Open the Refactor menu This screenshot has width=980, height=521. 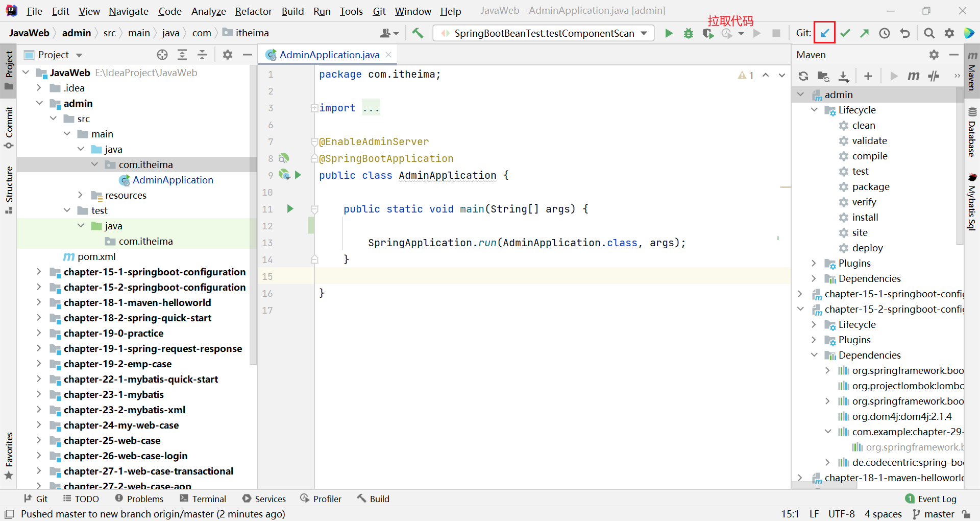point(253,11)
